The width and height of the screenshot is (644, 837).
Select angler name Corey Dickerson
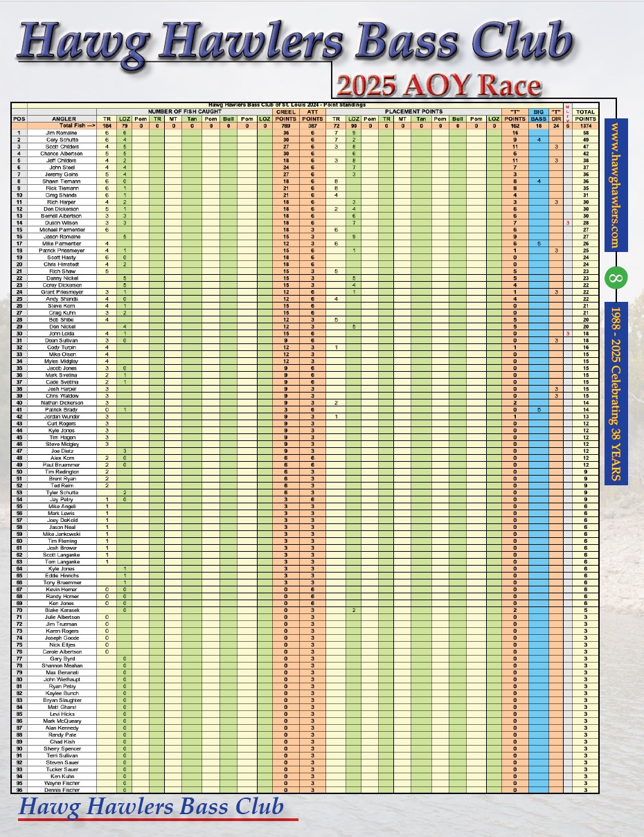click(x=62, y=285)
